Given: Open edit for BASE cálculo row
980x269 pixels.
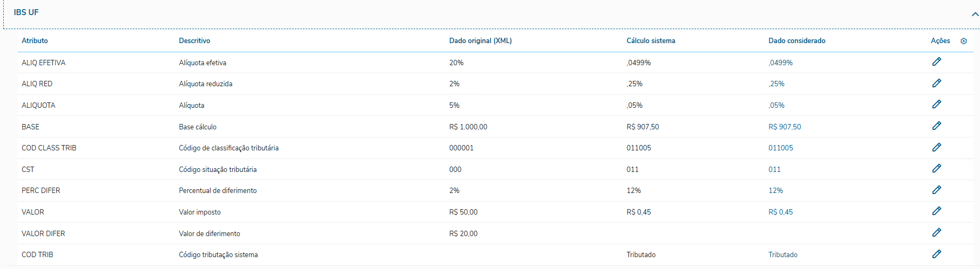Looking at the screenshot, I should tap(936, 126).
